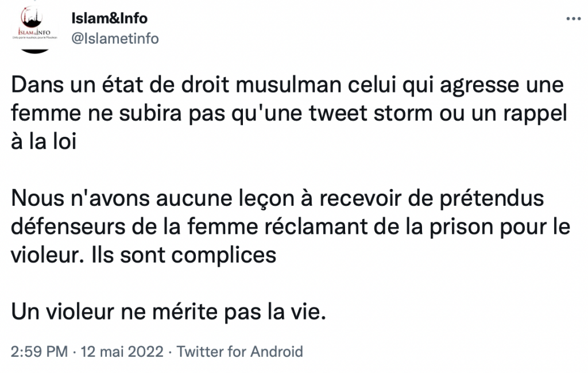Click the 12 mai 2022 date
The width and height of the screenshot is (588, 373).
click(122, 352)
